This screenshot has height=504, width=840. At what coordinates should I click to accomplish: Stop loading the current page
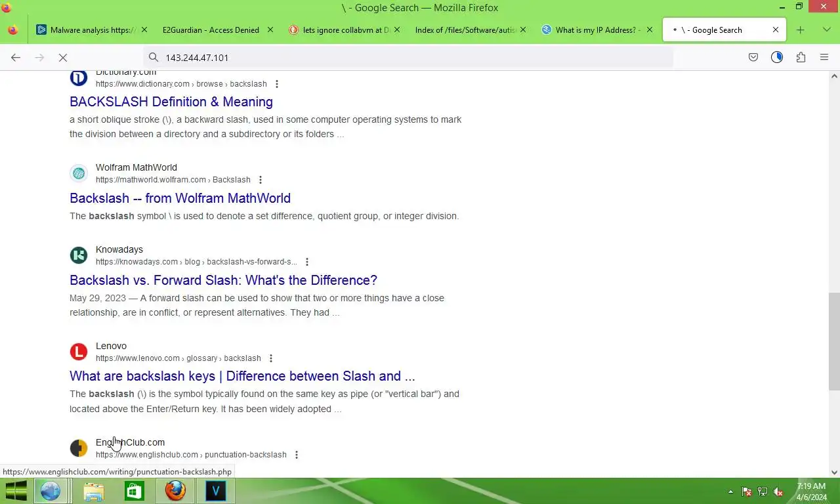[63, 58]
